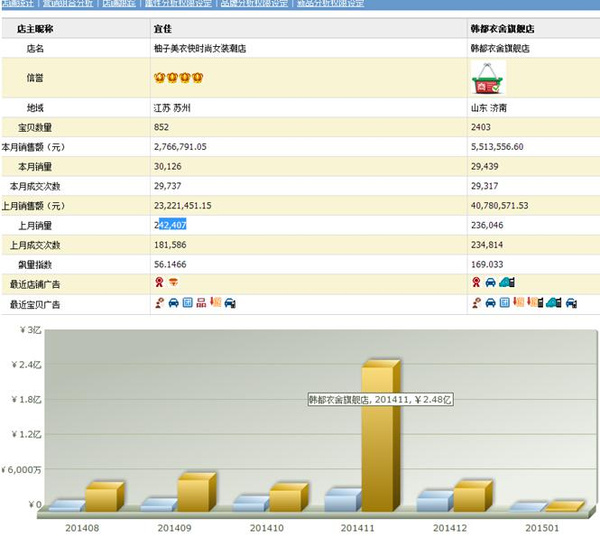Viewport: 600px width, 537px height.
Task: Click teal car-with-phone icon in 韩都衣舍旗舰店 最近宝贝广告 row
Action: coord(554,303)
